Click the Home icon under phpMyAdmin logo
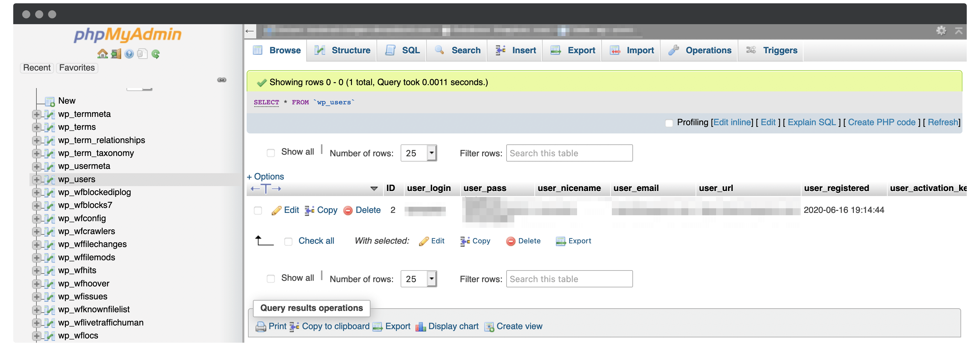This screenshot has height=346, width=980. [x=102, y=54]
